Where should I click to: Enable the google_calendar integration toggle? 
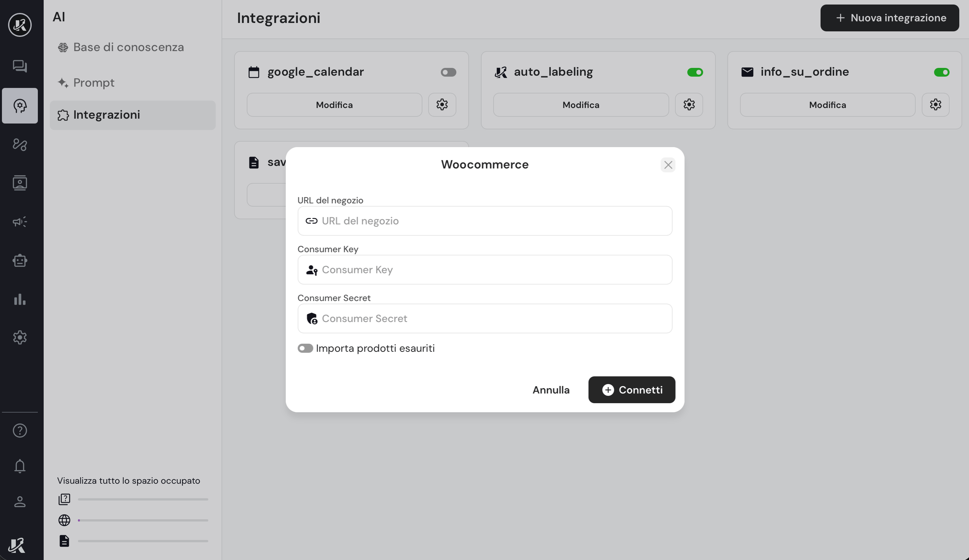point(448,72)
